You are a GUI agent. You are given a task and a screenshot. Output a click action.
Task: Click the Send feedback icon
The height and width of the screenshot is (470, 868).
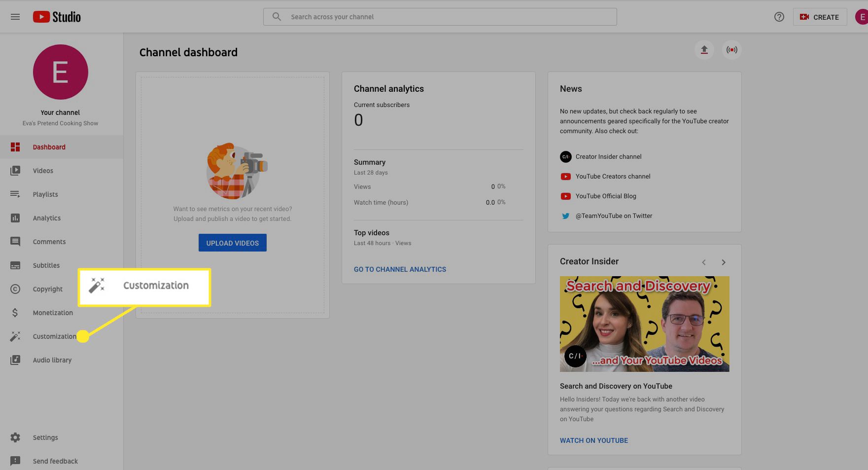(x=15, y=461)
